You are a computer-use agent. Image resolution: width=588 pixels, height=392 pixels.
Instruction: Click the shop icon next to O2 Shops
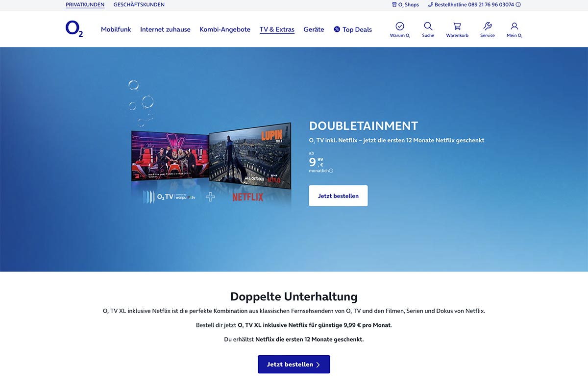(394, 5)
